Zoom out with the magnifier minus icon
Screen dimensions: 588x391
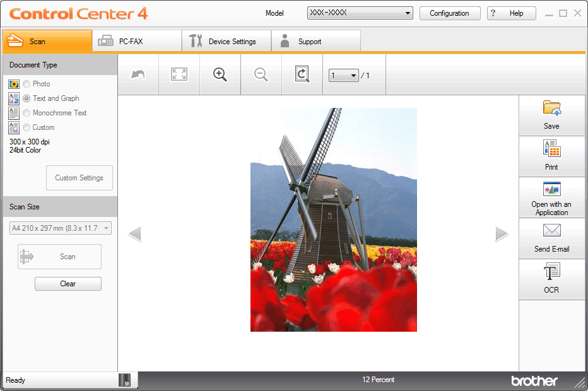click(x=261, y=74)
